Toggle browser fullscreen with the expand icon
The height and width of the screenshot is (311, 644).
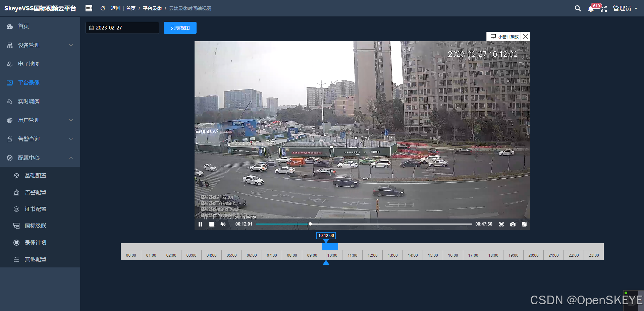(x=604, y=9)
